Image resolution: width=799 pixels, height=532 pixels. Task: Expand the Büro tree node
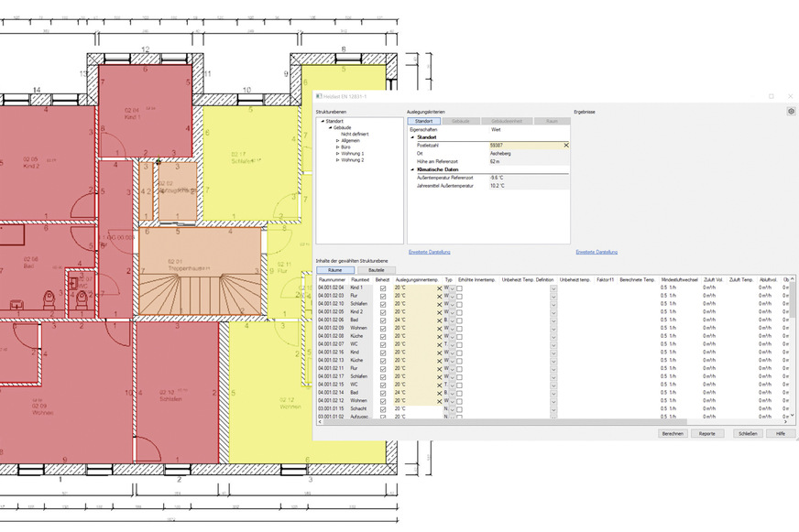tap(337, 147)
